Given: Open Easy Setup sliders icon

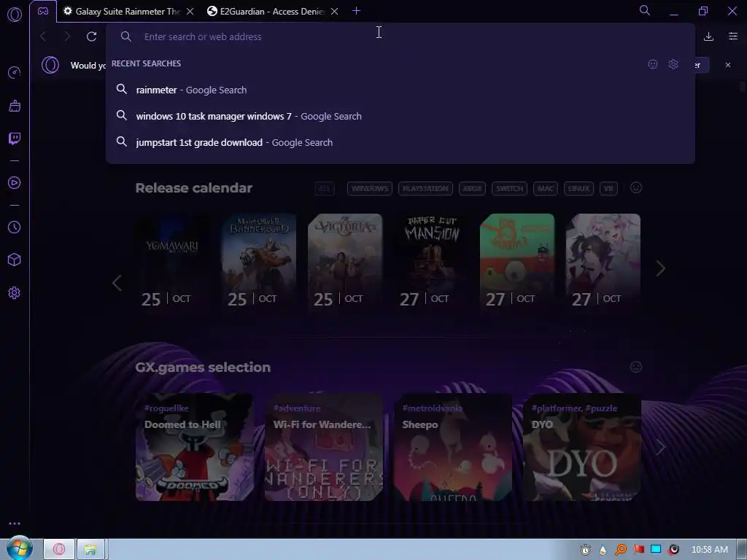Looking at the screenshot, I should 733,36.
